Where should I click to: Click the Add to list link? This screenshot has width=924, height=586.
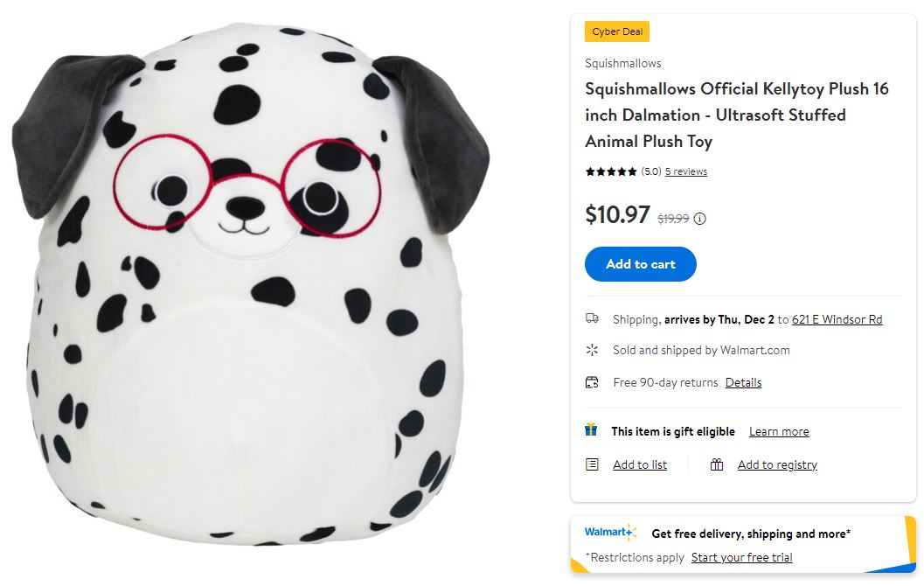[x=640, y=464]
